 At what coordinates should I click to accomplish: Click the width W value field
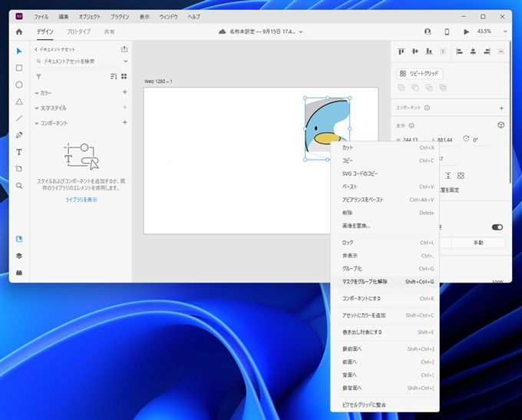click(411, 140)
